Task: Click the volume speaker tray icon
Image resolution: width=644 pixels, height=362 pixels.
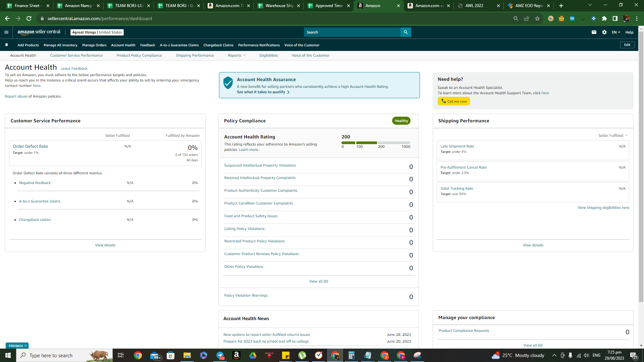Action: coord(586,355)
